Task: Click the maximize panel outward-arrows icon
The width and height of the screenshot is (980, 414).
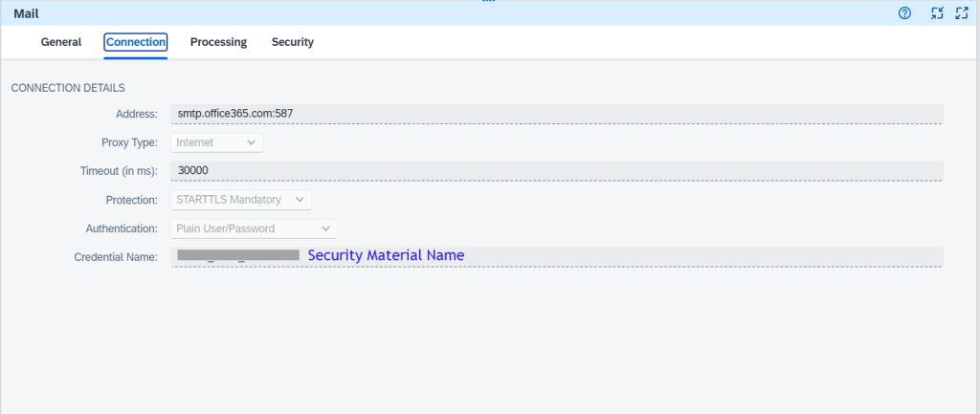Action: [963, 13]
